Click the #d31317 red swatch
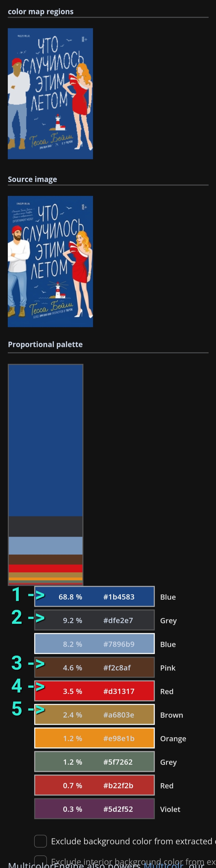The image size is (216, 868). coord(94,691)
